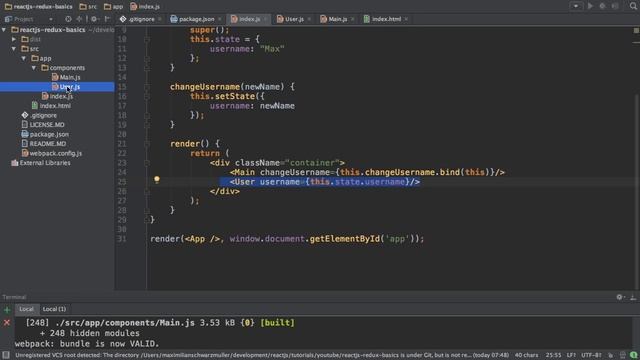Click the UTF-8 encoding indicator
The image size is (640, 360).
pyautogui.click(x=591, y=355)
